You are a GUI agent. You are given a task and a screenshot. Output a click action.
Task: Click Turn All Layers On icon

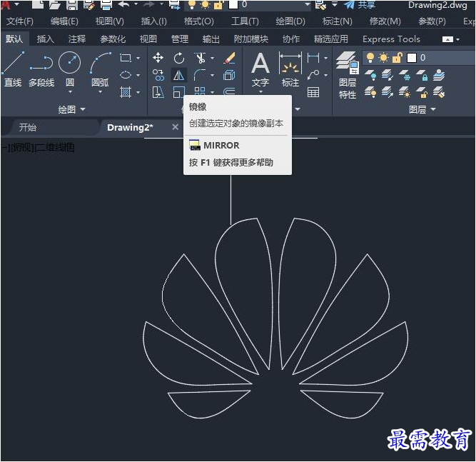[370, 92]
